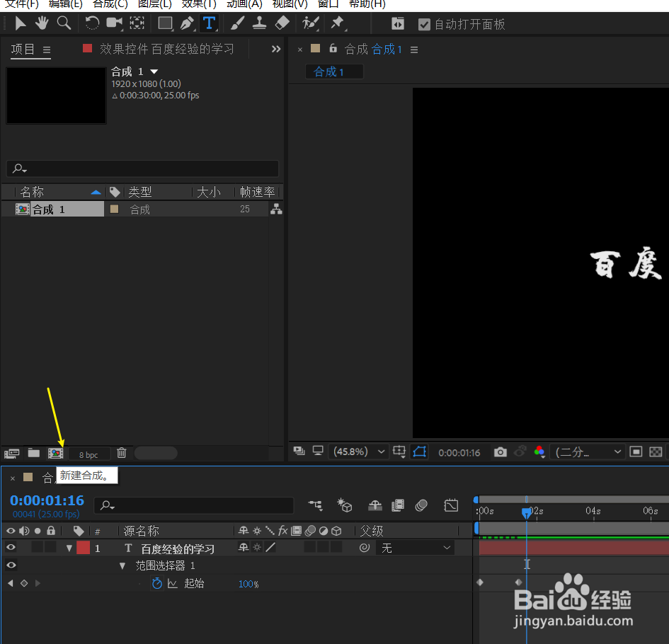Screen dimensions: 669x644
Task: Show channel and color management settings
Action: [x=539, y=452]
